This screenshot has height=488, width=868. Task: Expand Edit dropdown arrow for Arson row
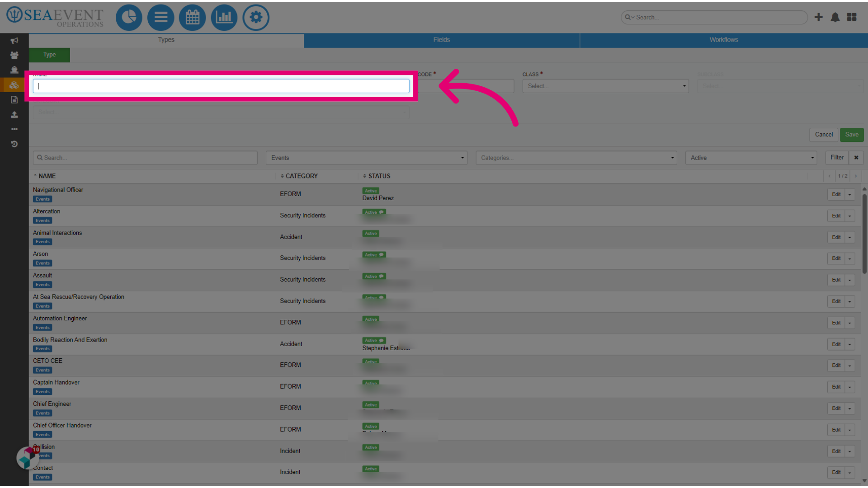[850, 258]
